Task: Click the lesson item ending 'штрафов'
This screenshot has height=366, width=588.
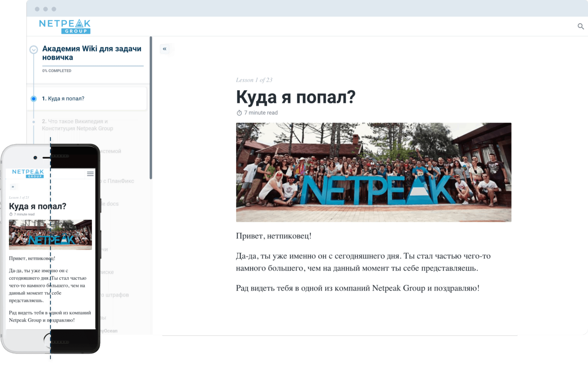Action: [115, 295]
